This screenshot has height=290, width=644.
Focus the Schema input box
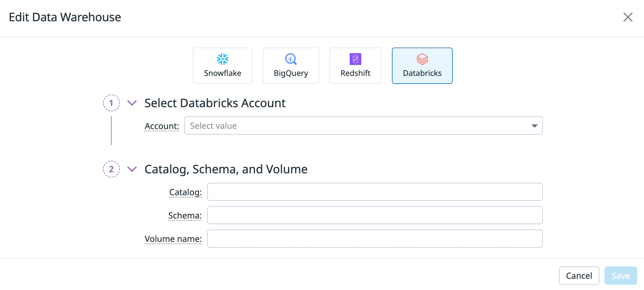pos(375,215)
